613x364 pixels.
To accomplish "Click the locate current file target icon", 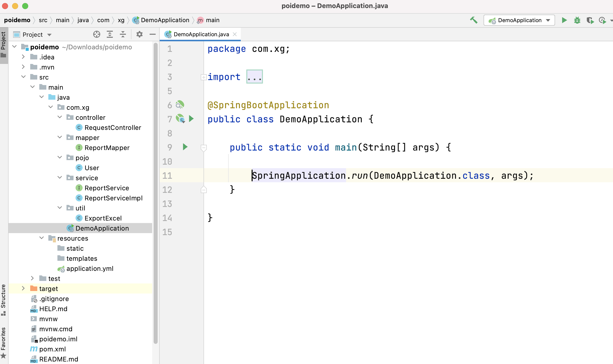I will (x=97, y=34).
